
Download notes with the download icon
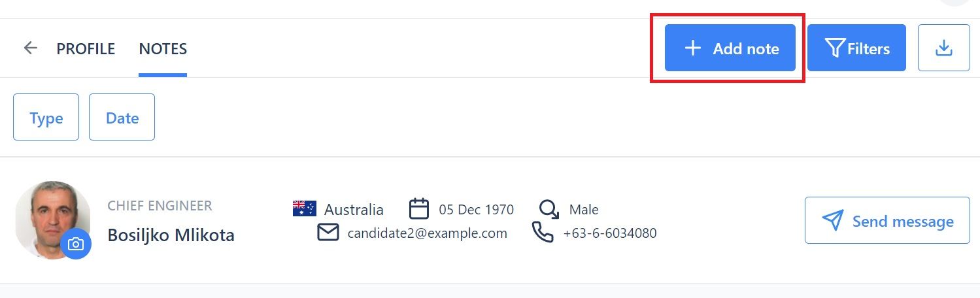pyautogui.click(x=943, y=48)
